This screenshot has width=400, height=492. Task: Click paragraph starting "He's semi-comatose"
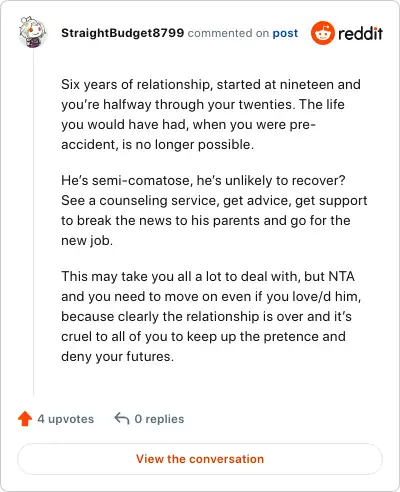pos(214,210)
